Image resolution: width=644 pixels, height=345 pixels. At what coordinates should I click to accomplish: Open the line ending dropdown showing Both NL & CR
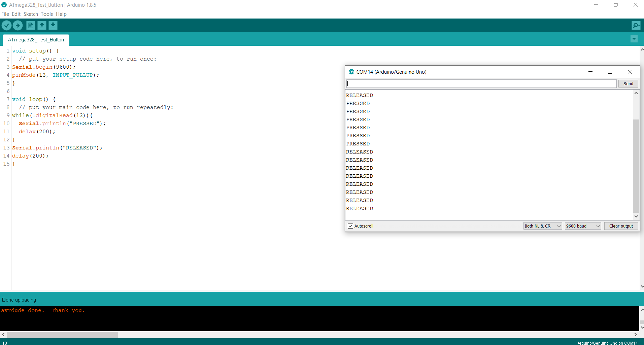(542, 226)
